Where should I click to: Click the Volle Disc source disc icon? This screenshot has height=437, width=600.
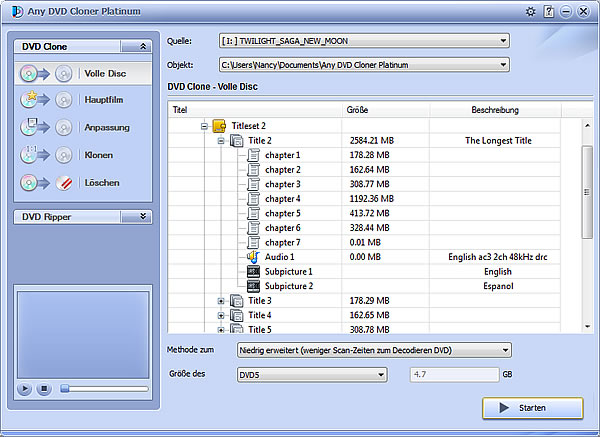(x=29, y=73)
